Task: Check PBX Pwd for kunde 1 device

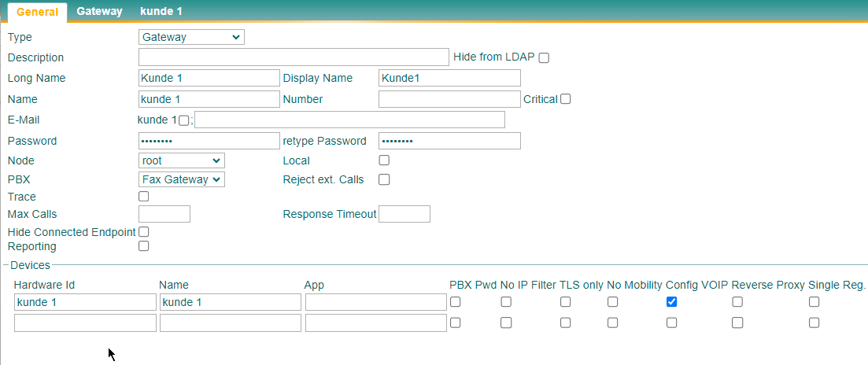Action: [x=455, y=302]
